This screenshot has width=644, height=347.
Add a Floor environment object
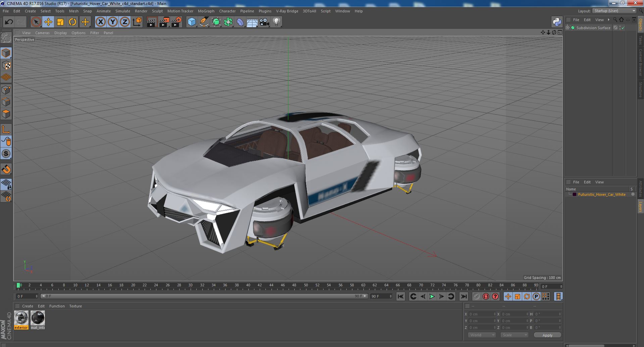coord(252,22)
